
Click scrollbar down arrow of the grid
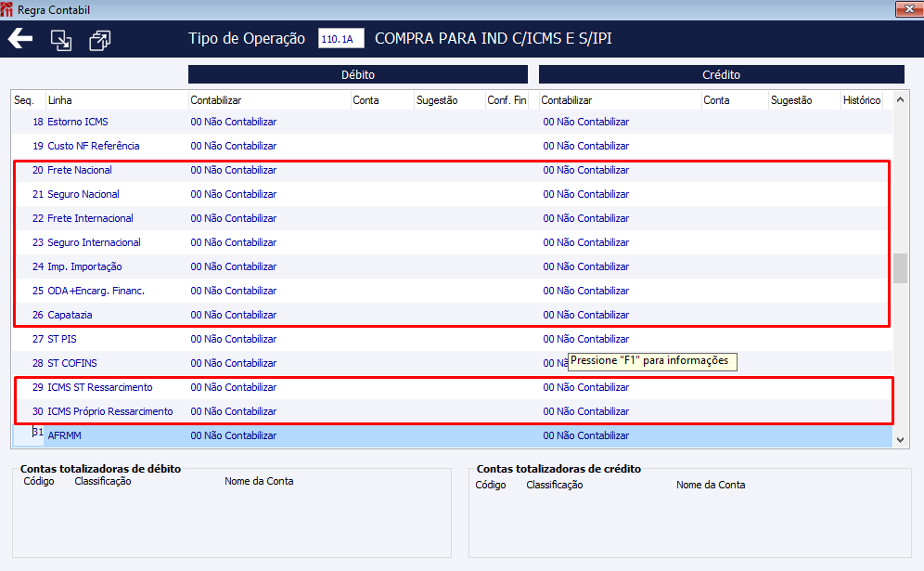point(900,439)
